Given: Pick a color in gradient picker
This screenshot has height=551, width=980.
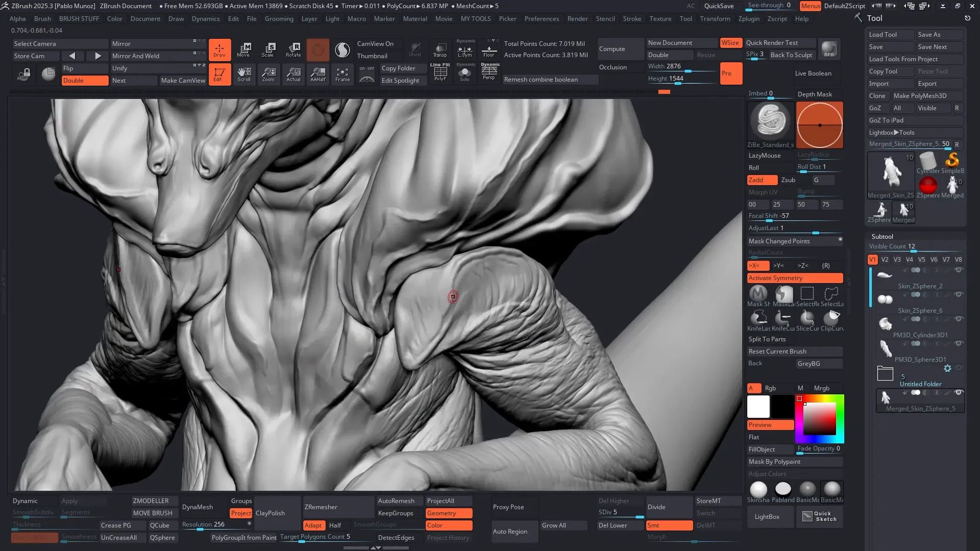Looking at the screenshot, I should click(x=820, y=419).
